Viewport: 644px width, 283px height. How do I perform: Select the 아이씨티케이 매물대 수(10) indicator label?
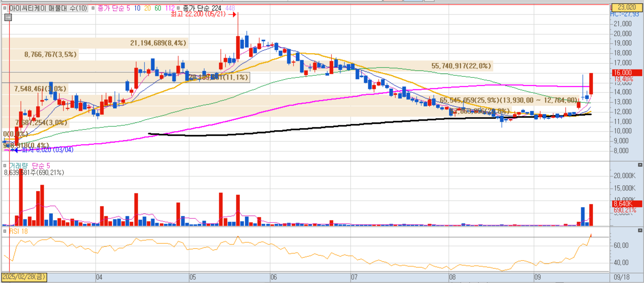tap(48, 8)
